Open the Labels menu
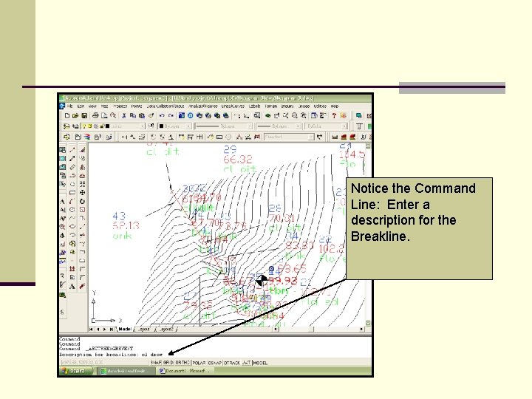Image resolution: width=532 pixels, height=399 pixels. coord(254,106)
